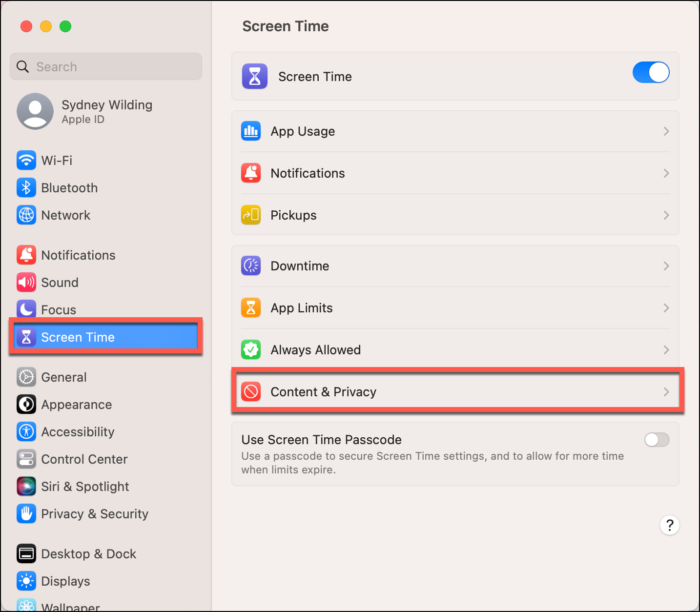The image size is (700, 612).
Task: Turn off the Screen Time switch
Action: coord(651,72)
